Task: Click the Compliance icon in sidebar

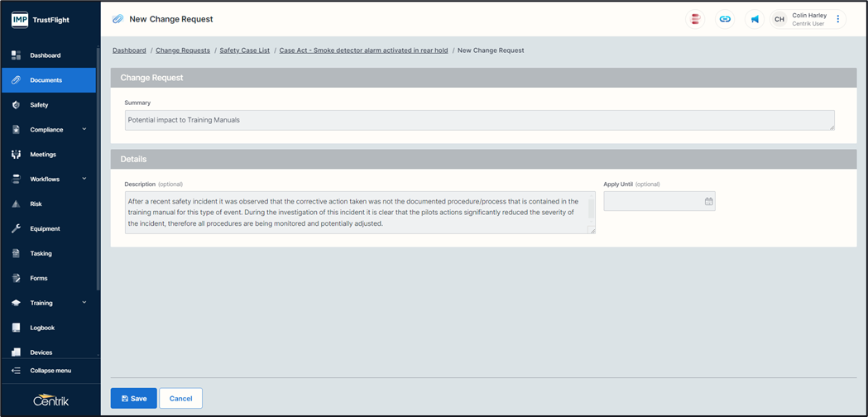Action: click(x=16, y=130)
